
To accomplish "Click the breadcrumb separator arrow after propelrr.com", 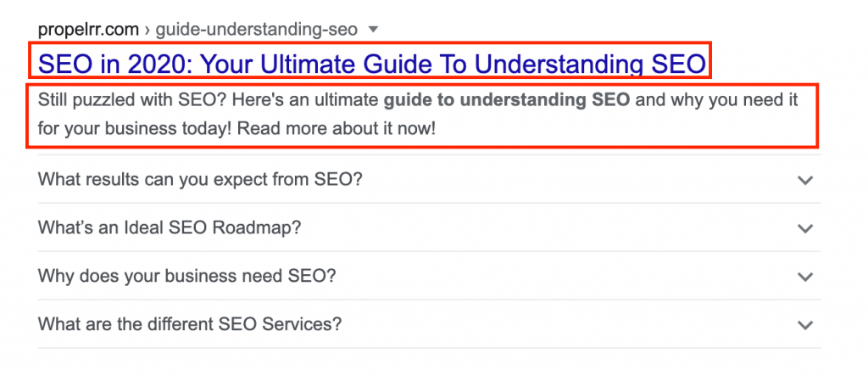I will (x=147, y=30).
